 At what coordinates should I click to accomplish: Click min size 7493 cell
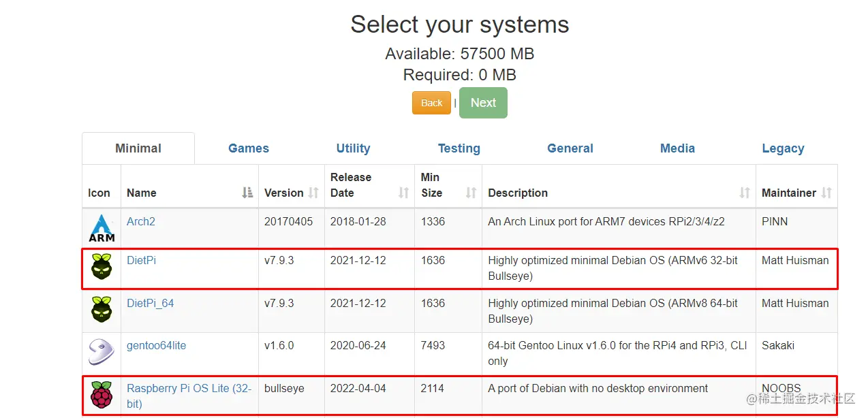[x=433, y=345]
